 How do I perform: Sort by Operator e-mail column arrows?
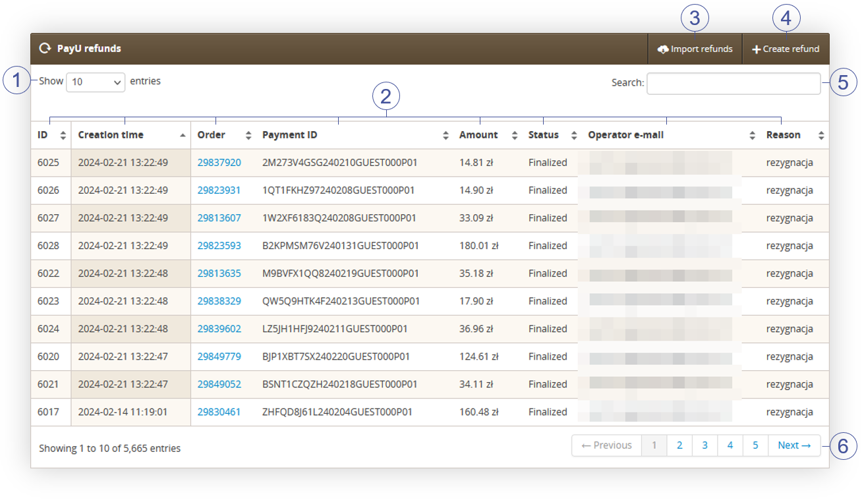pos(752,135)
